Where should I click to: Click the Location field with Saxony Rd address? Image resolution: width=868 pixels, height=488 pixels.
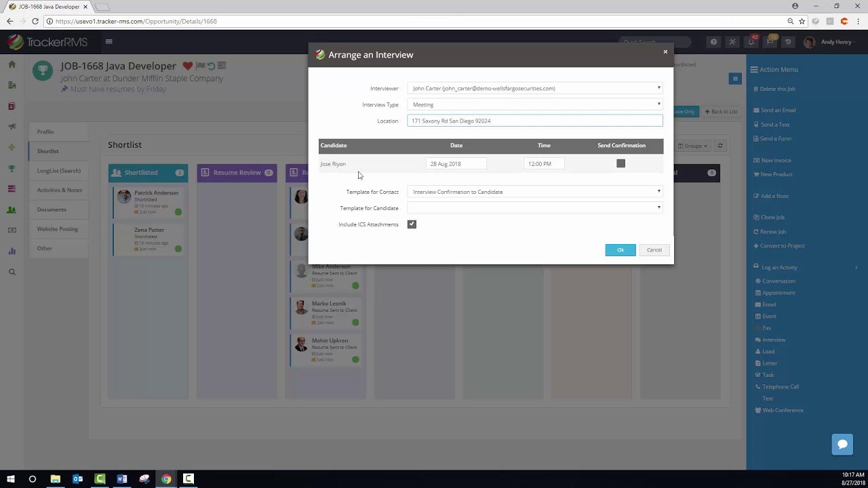[x=535, y=121]
